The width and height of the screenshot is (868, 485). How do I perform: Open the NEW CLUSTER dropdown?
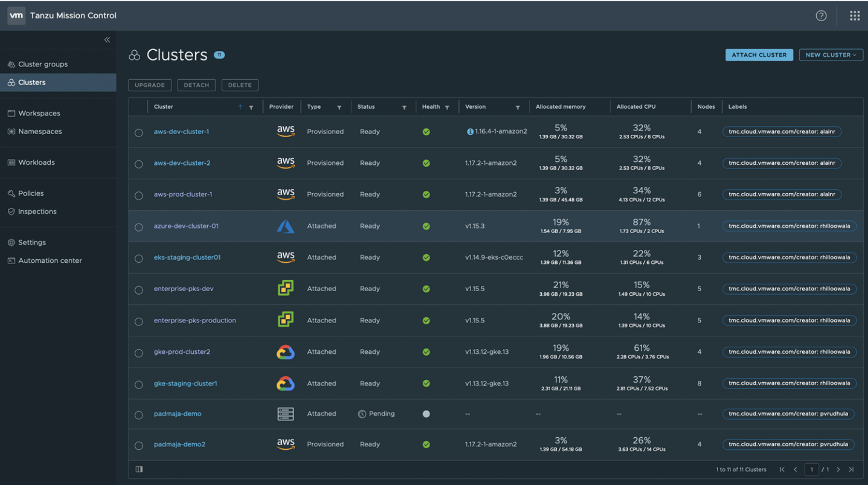831,55
